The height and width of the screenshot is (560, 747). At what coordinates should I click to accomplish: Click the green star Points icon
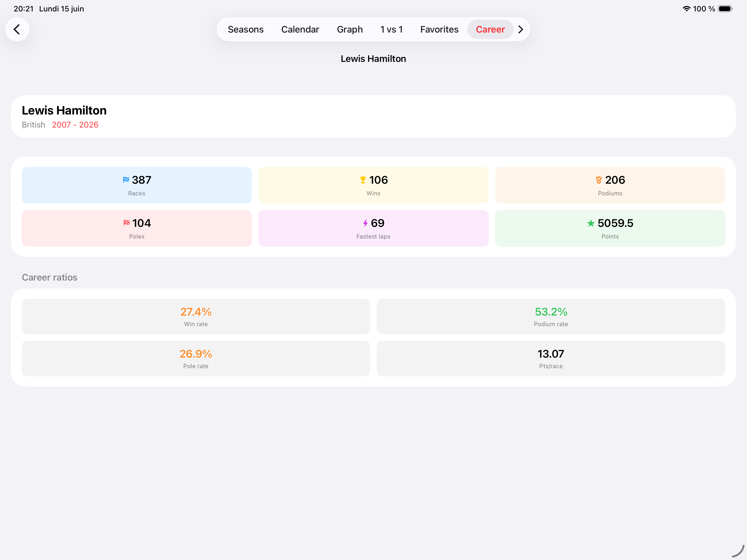point(591,223)
